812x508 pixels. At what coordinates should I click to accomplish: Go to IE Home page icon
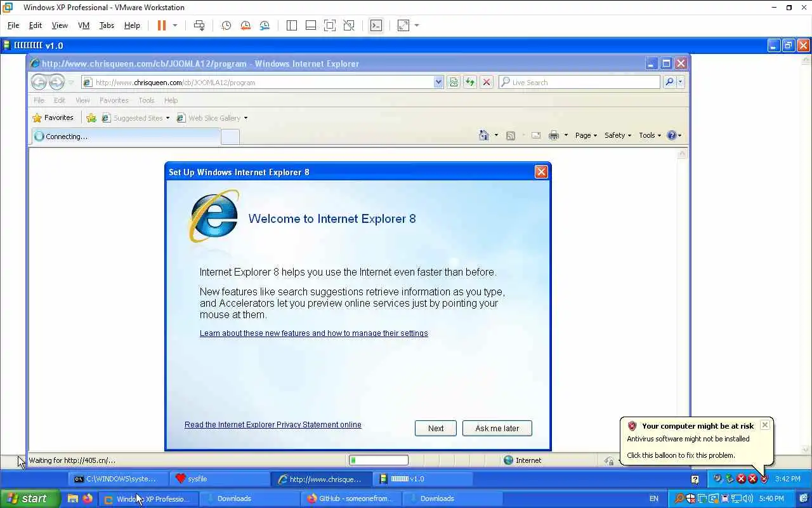coord(484,135)
